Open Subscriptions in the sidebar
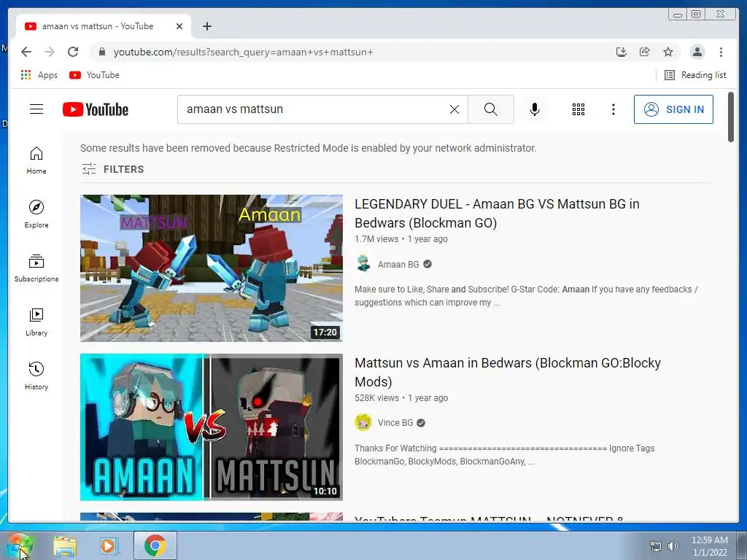Screen dimensions: 747x560 click(x=36, y=268)
